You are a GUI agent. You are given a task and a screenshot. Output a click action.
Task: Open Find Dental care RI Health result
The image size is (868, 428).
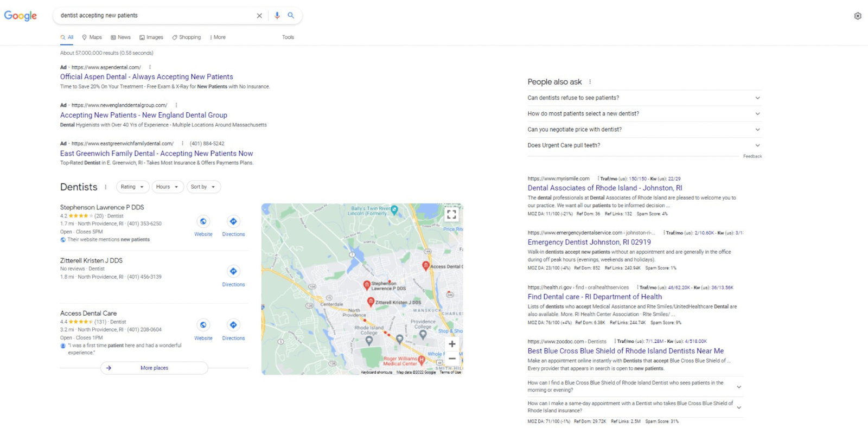coord(595,297)
